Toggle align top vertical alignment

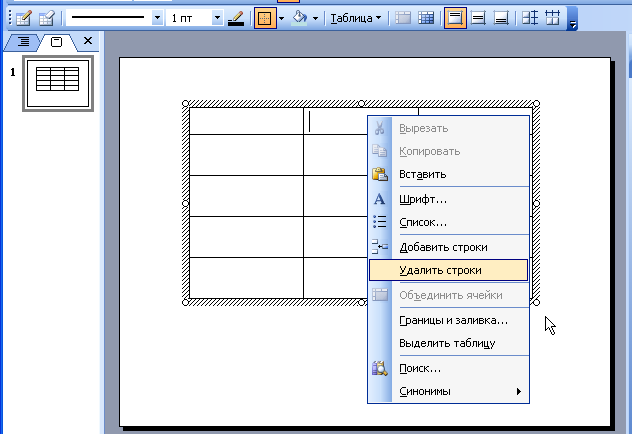(455, 18)
